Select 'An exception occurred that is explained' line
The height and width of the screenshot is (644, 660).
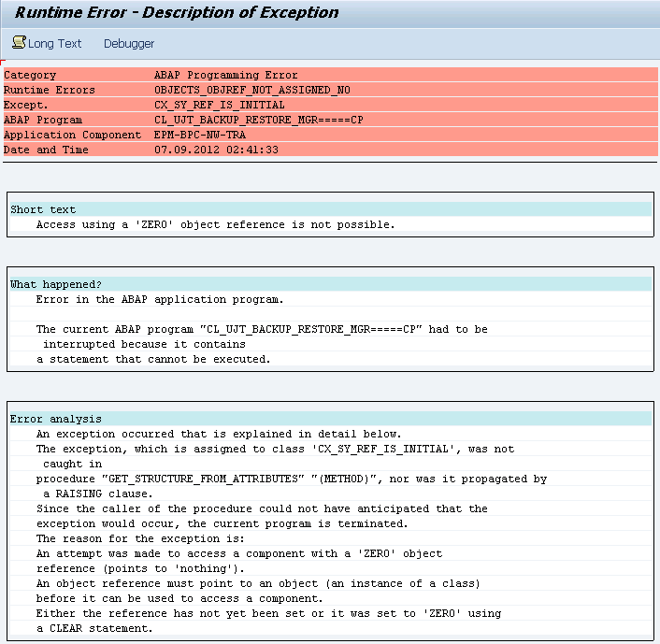219,434
